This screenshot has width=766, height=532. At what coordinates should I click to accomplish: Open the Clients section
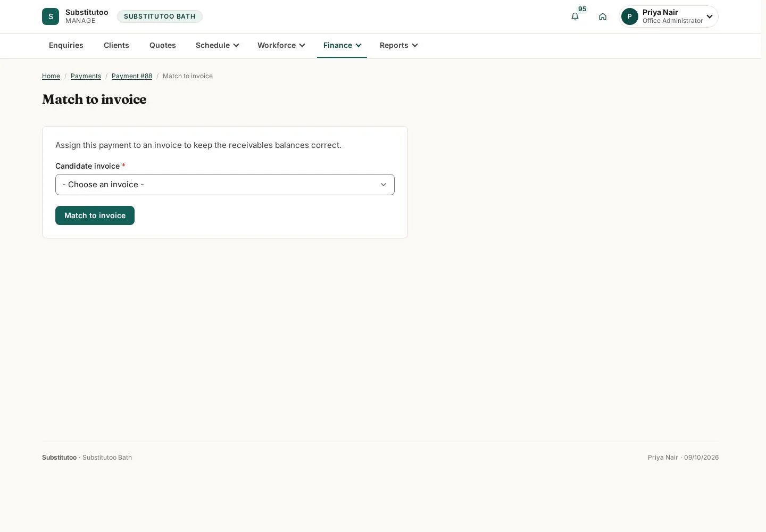tap(116, 45)
